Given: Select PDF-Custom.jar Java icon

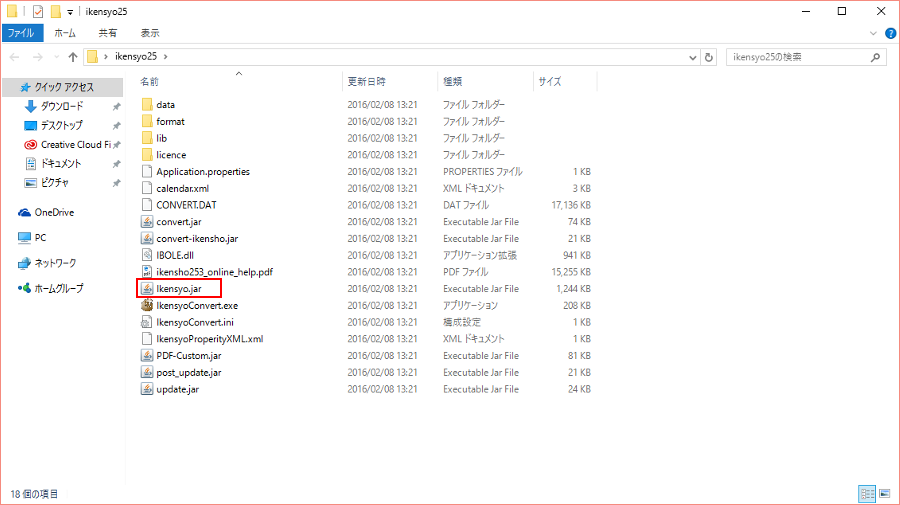Looking at the screenshot, I should tap(147, 355).
